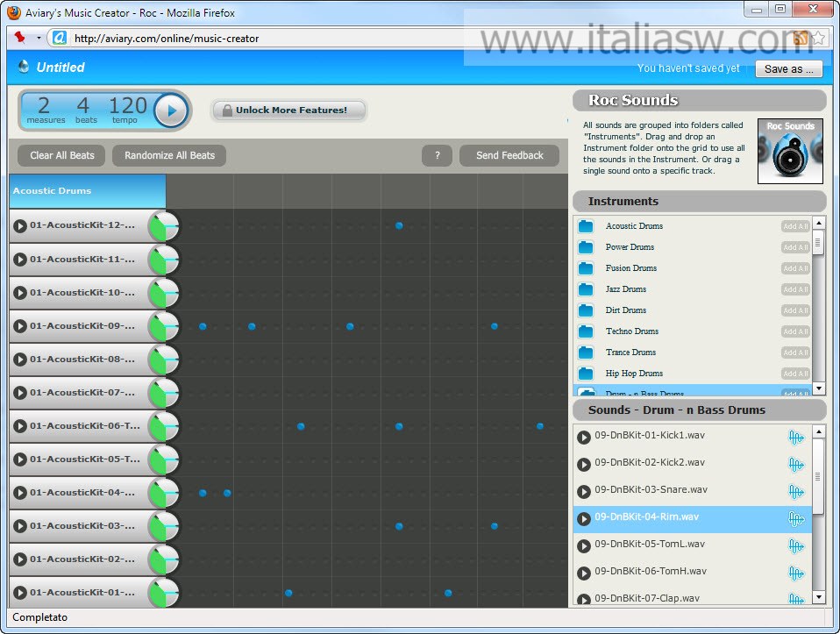Randomize All Beats in the grid

tap(169, 155)
